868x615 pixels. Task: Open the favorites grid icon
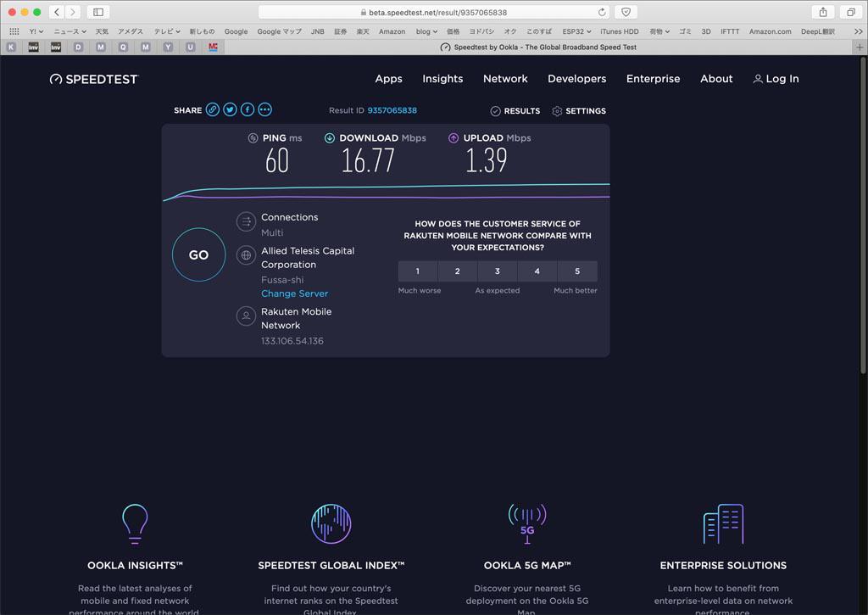click(x=14, y=31)
